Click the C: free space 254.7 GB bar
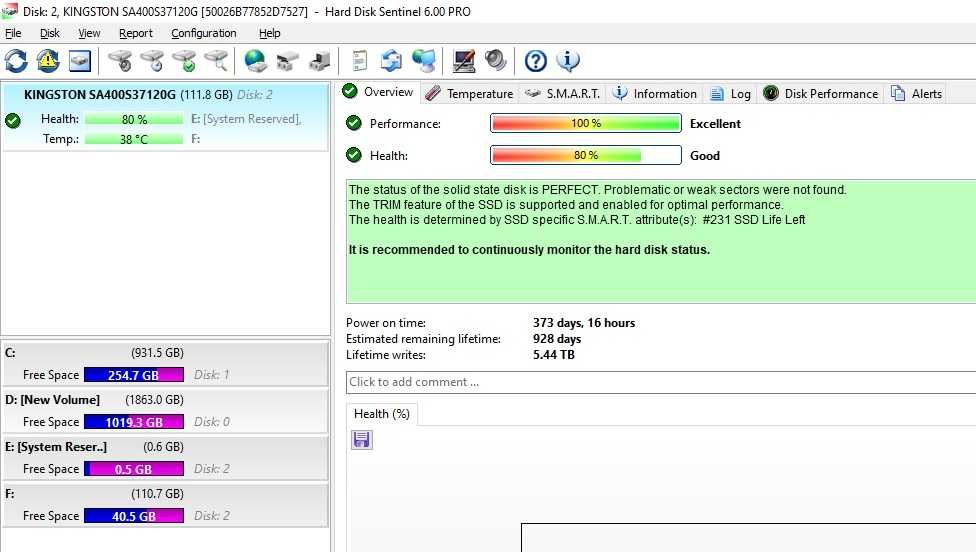Viewport: 976px width, 552px height. [134, 375]
